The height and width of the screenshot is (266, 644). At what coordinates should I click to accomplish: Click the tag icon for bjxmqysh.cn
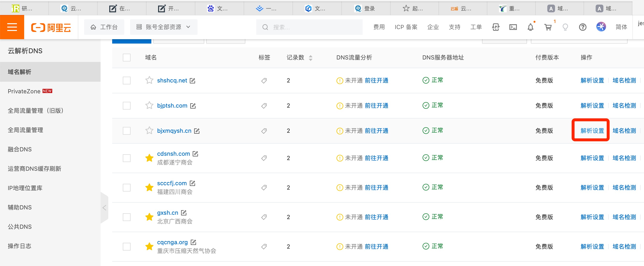264,131
